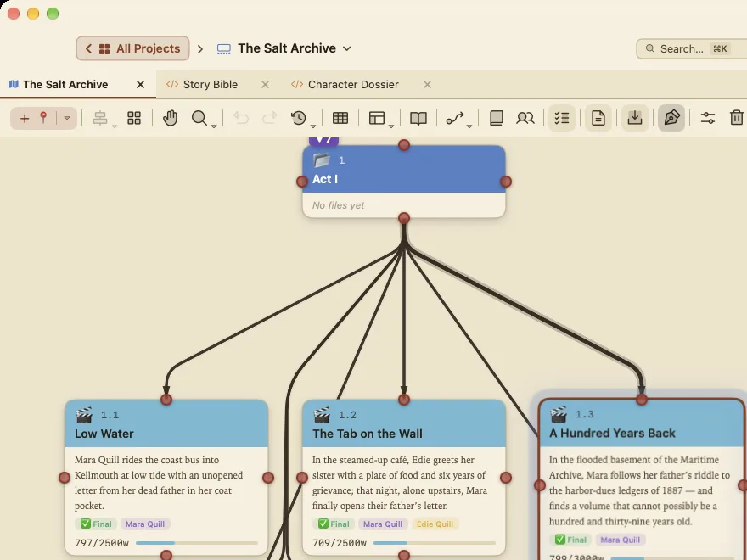
Task: Click the clapperboard icon on scene 1.3
Action: pos(559,414)
